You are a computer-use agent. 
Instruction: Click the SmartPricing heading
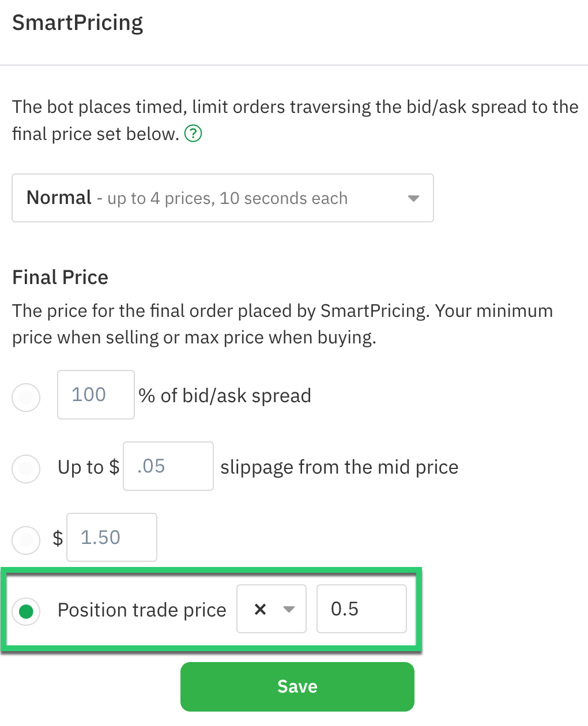[77, 22]
